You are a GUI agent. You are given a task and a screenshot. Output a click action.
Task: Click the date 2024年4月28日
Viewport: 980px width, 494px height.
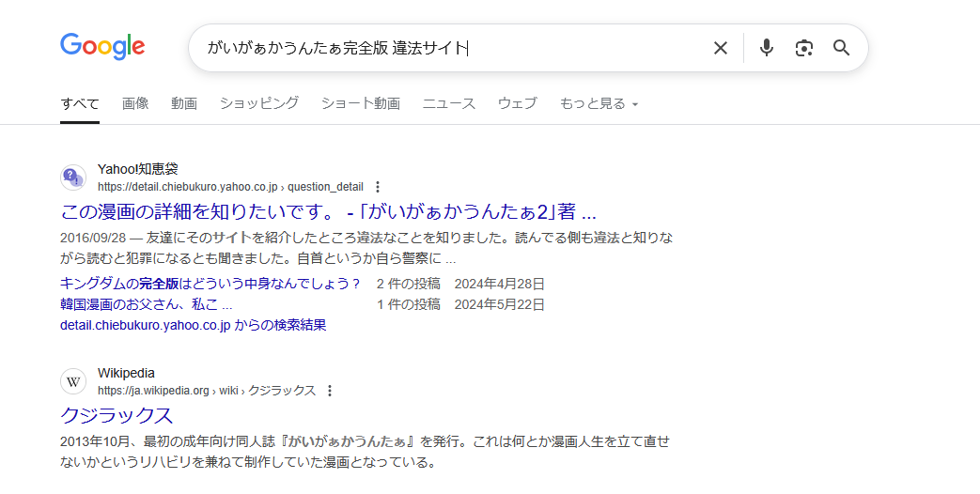[499, 285]
